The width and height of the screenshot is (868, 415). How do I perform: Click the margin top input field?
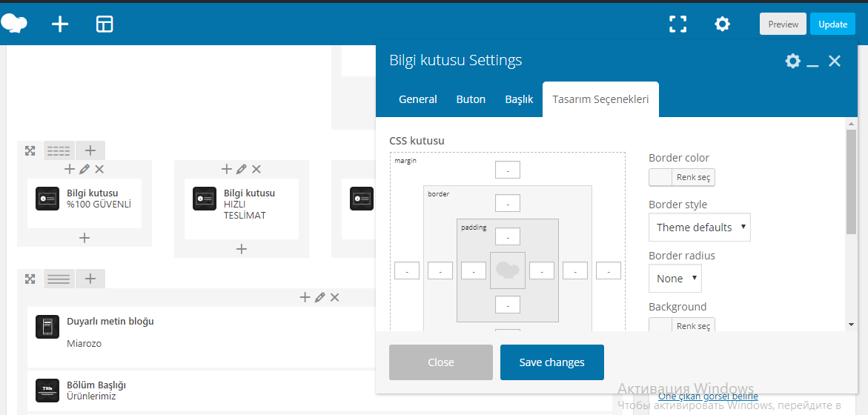(x=508, y=170)
